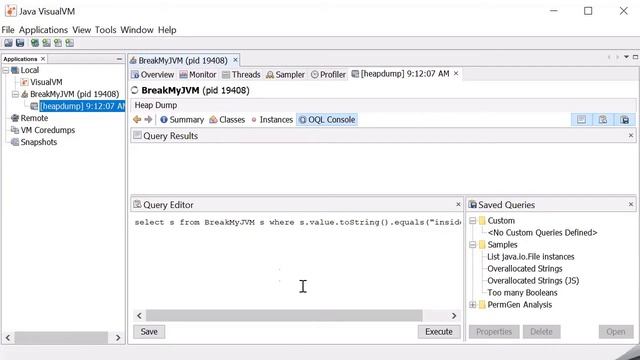The width and height of the screenshot is (640, 360).
Task: Switch to the Monitor tab
Action: point(198,75)
